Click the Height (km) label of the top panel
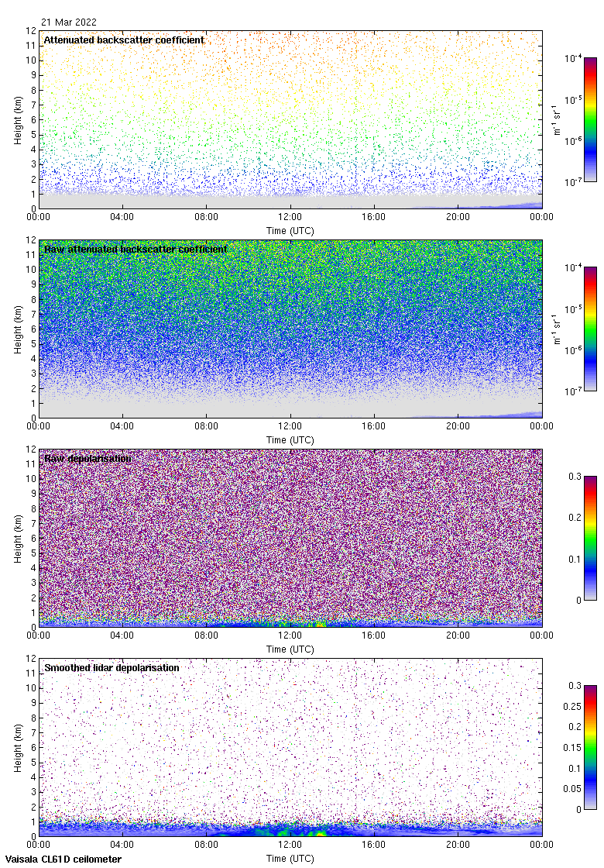The image size is (604, 868). (17, 119)
